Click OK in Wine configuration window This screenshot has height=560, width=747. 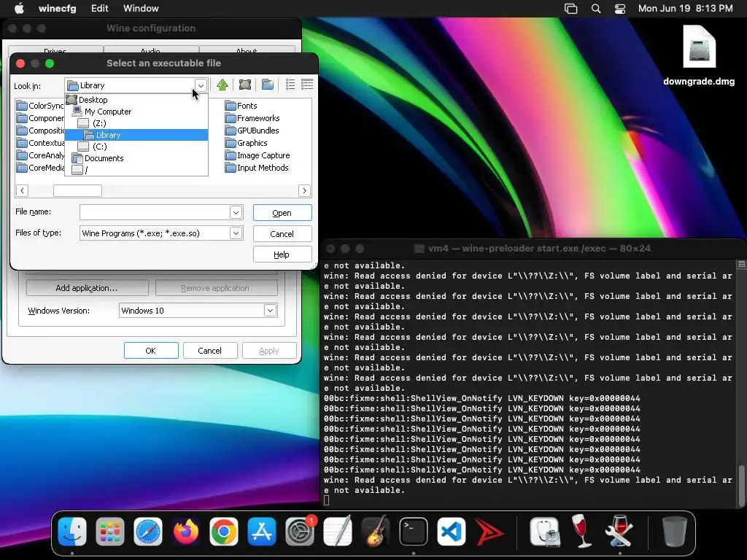pyautogui.click(x=151, y=351)
